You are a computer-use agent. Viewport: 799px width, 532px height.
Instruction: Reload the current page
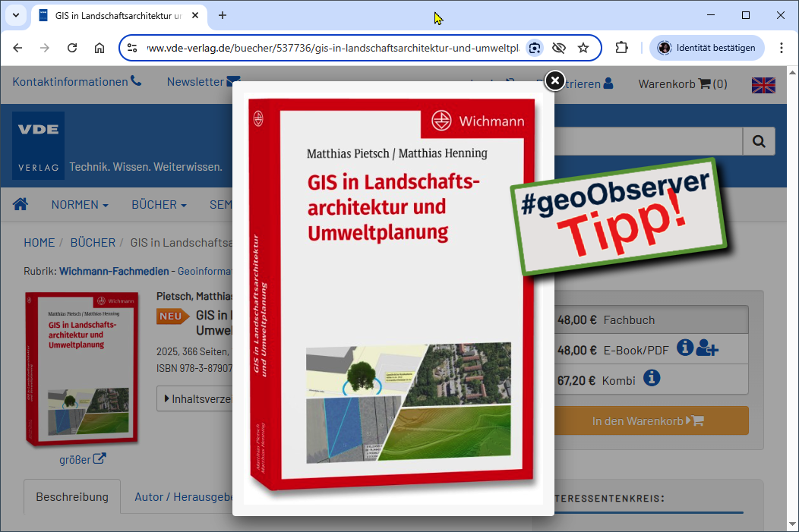(x=72, y=48)
